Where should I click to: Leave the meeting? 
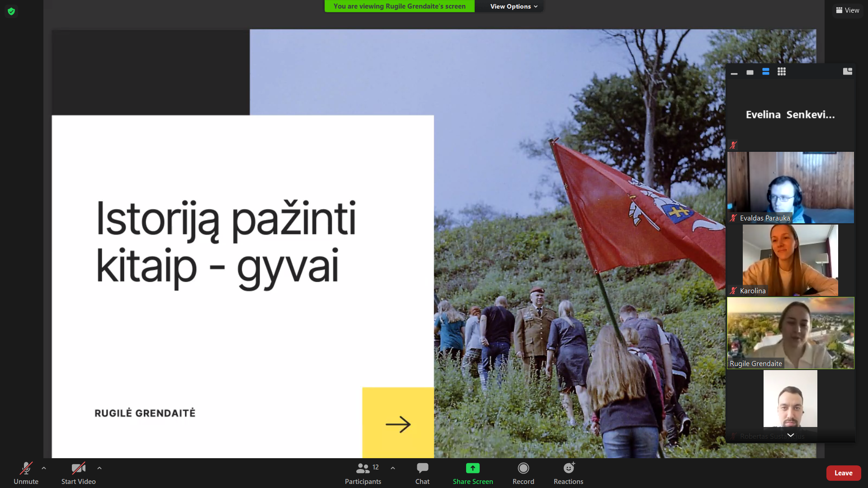point(843,473)
